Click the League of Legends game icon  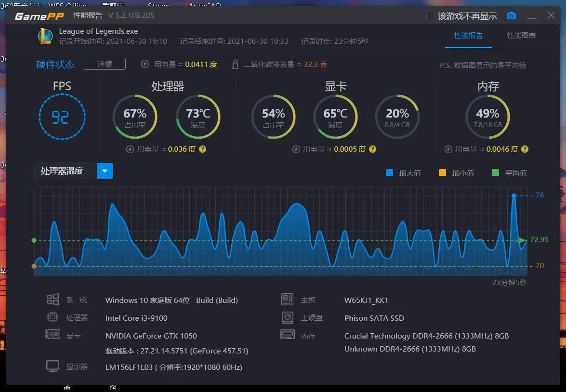(45, 36)
